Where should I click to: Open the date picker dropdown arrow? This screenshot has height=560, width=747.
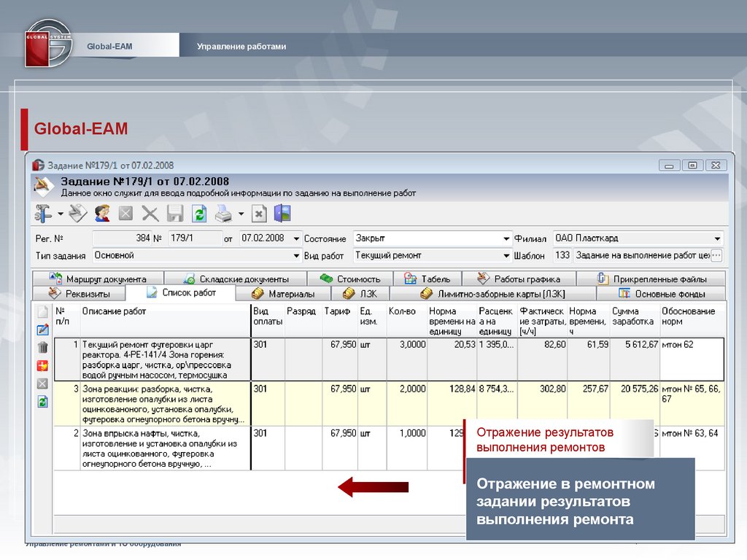pyautogui.click(x=296, y=238)
